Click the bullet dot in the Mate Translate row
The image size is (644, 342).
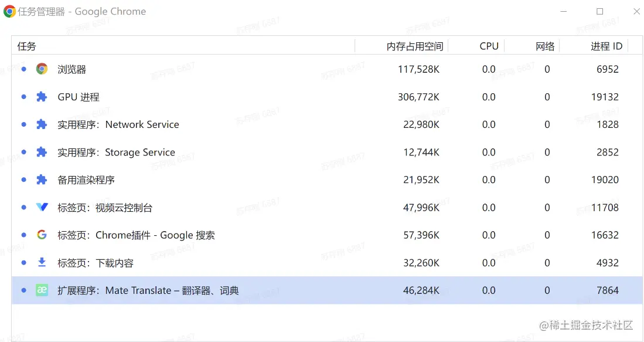(24, 290)
